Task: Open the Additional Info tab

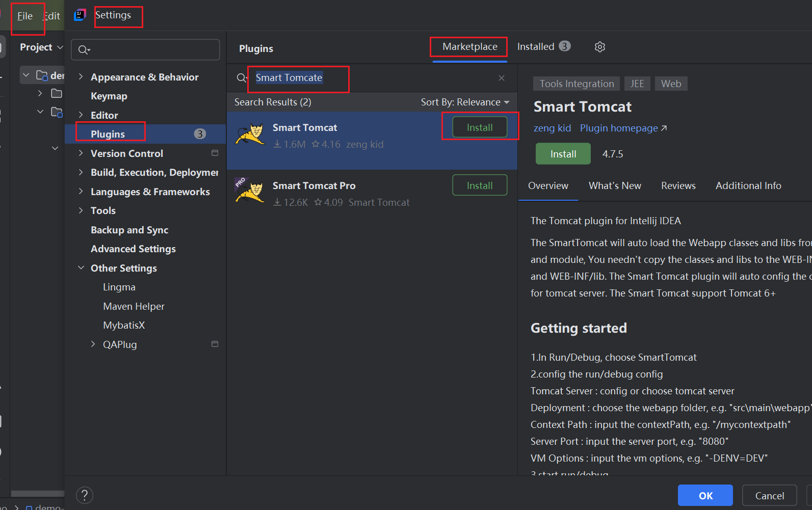Action: (748, 185)
